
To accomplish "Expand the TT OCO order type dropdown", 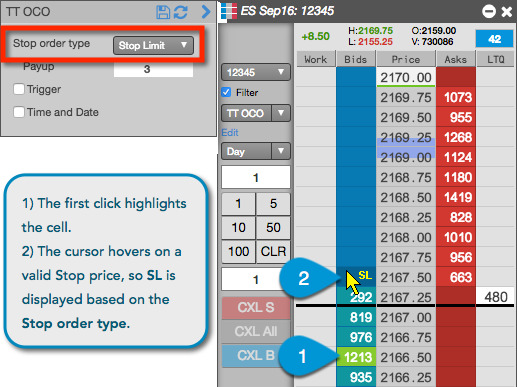I will (x=256, y=113).
